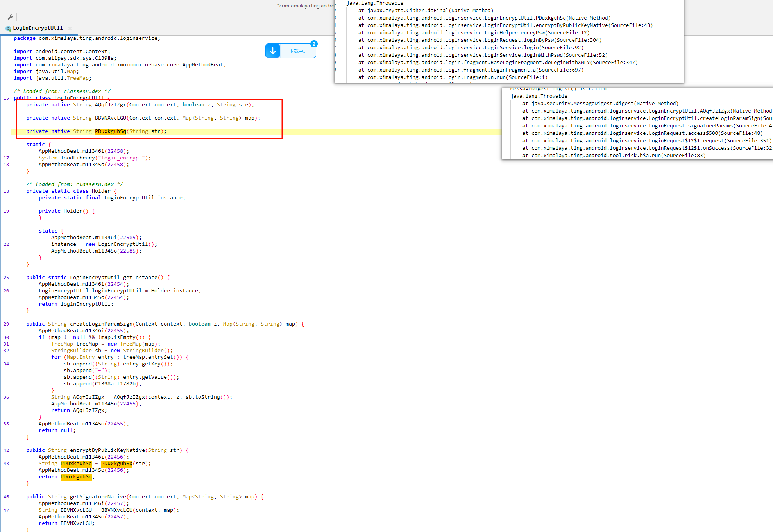773x532 pixels.
Task: Click the wrench preferences icon
Action: coord(10,17)
